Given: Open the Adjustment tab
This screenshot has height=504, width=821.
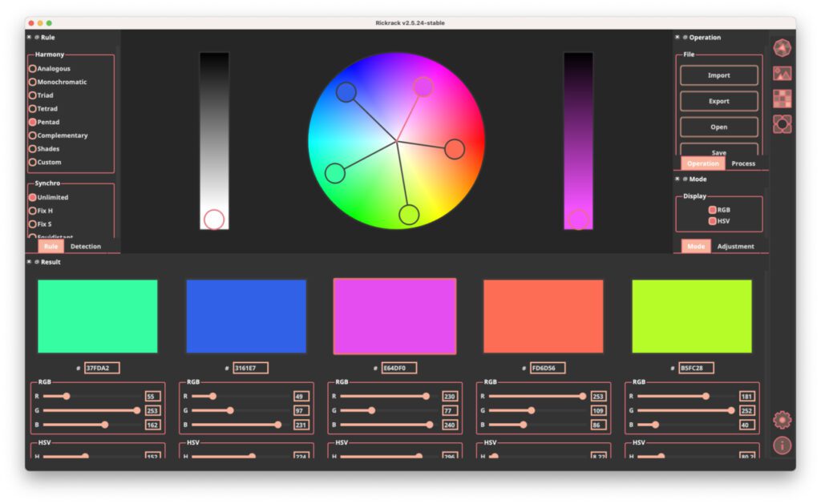Looking at the screenshot, I should click(x=735, y=246).
